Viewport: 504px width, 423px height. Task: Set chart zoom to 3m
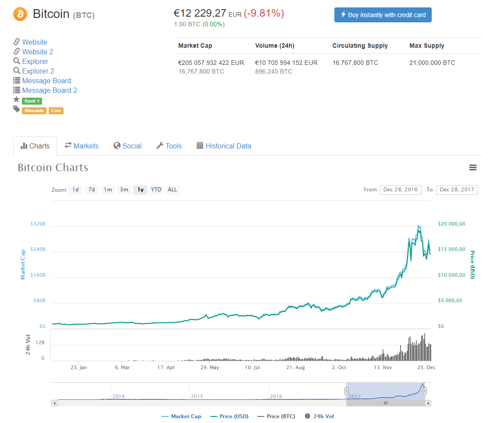click(x=124, y=190)
